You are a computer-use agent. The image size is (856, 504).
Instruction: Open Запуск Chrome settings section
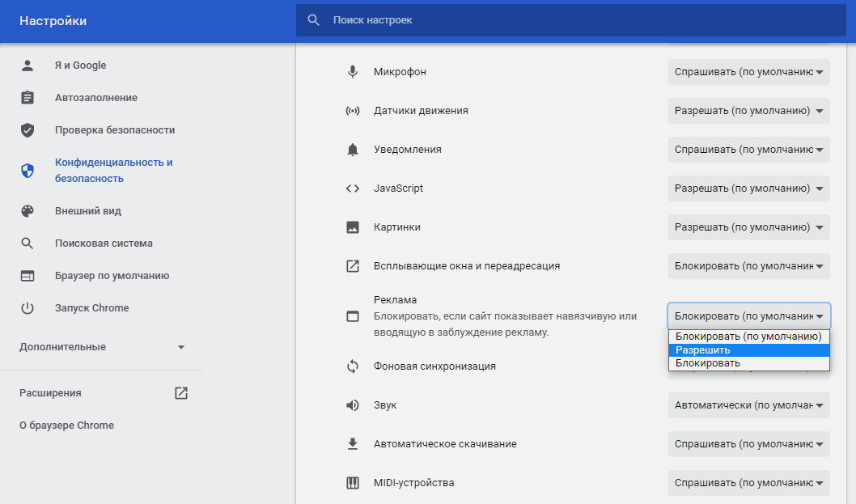[91, 308]
